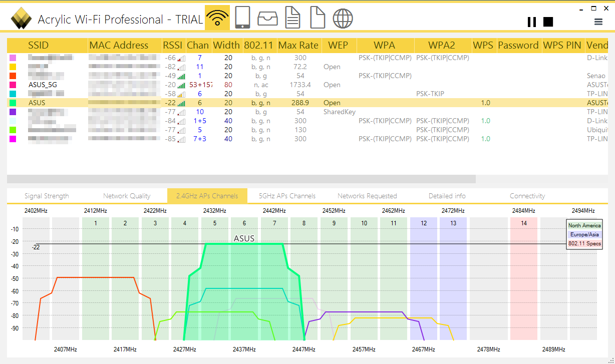The image size is (615, 364).
Task: Click the WPA2 column header
Action: [x=442, y=45]
